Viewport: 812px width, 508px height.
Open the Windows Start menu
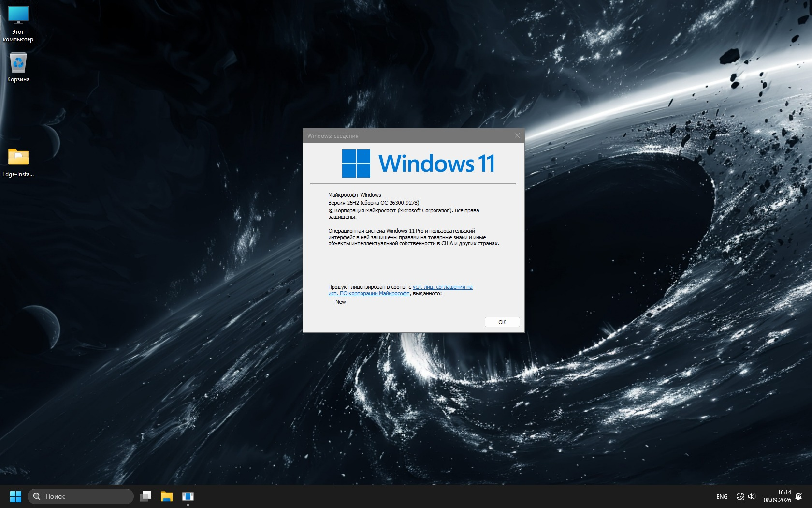click(15, 496)
